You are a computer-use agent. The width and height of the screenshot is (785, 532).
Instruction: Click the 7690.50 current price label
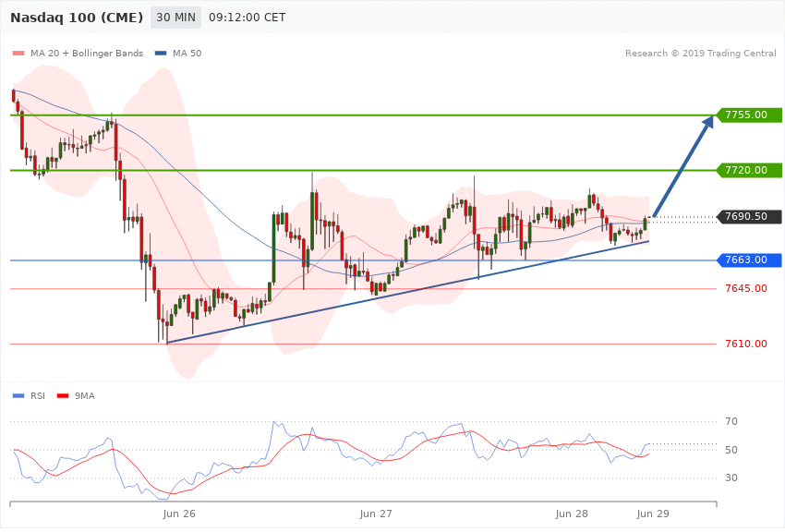(x=750, y=216)
